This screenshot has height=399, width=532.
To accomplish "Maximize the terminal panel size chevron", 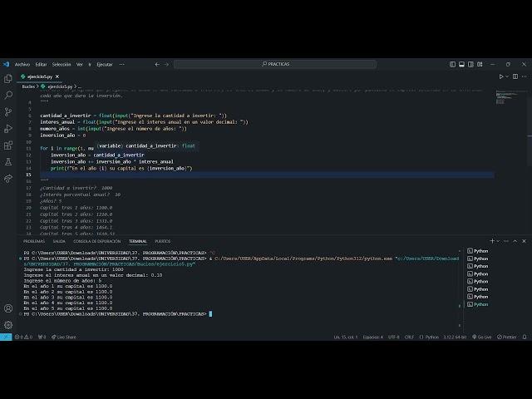I will point(515,241).
